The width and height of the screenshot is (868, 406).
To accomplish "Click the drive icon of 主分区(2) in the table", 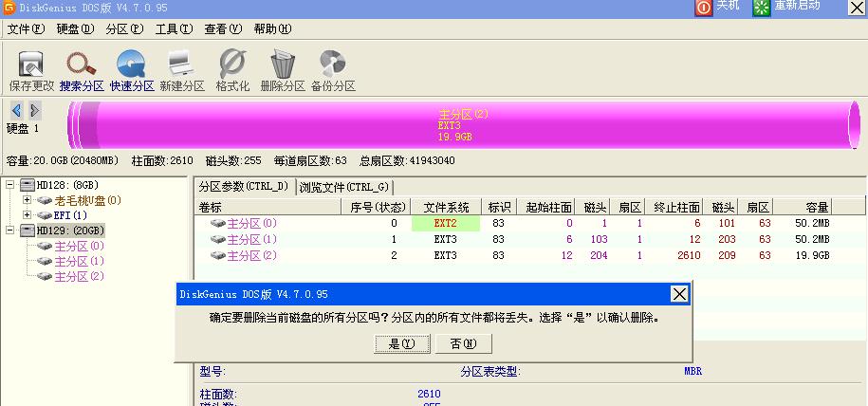I will click(x=218, y=255).
